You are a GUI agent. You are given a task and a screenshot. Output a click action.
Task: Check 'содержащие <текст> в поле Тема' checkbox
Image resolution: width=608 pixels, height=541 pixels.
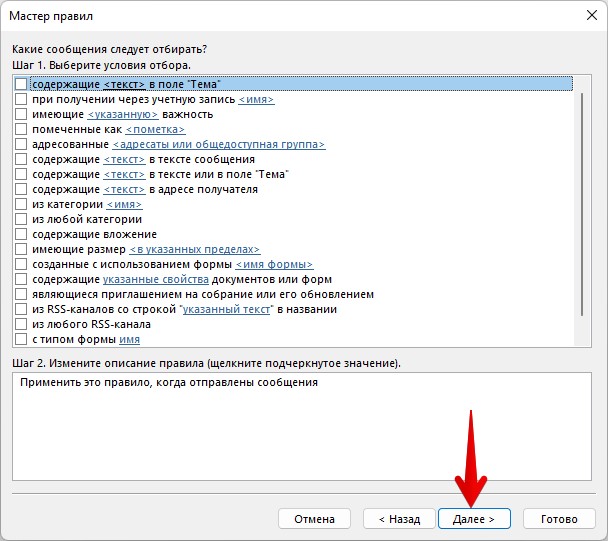tap(21, 84)
